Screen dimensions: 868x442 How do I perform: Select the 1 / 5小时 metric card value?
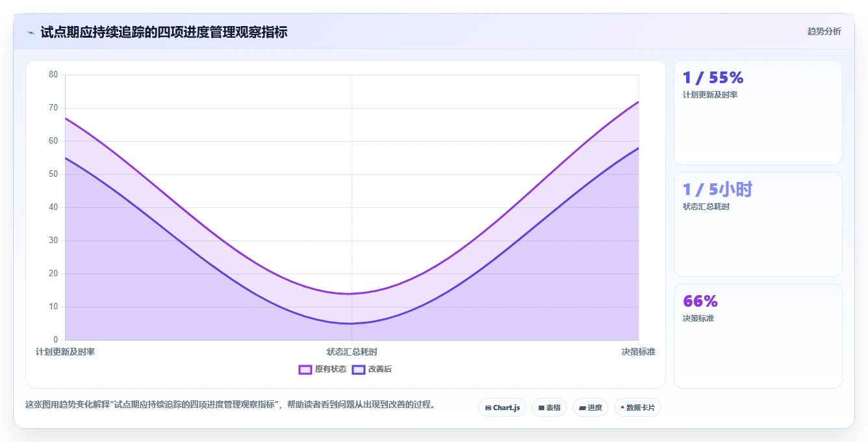(717, 190)
